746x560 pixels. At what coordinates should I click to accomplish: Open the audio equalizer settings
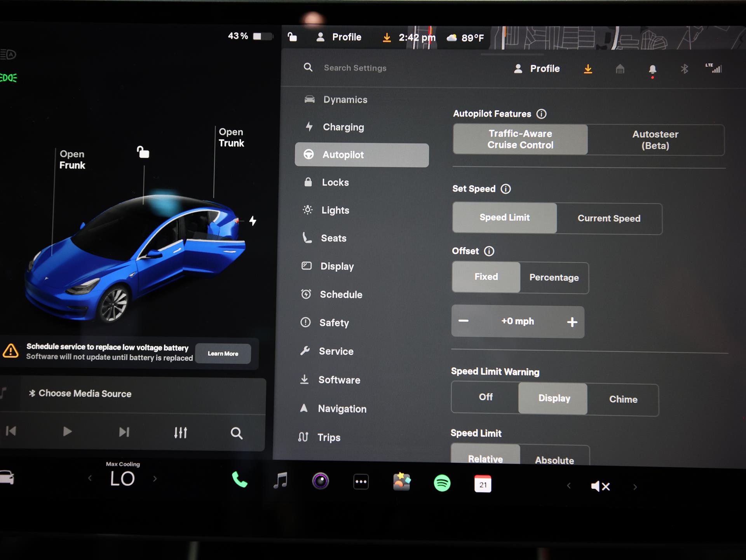(181, 433)
